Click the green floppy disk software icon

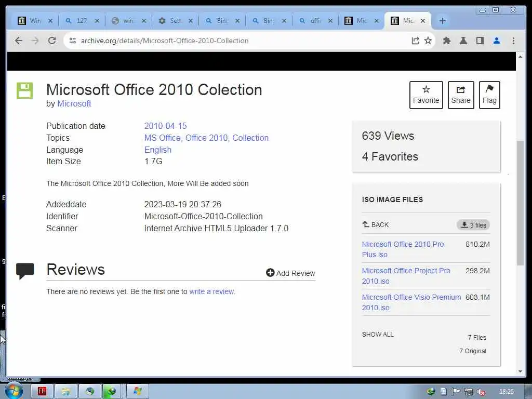pyautogui.click(x=25, y=90)
